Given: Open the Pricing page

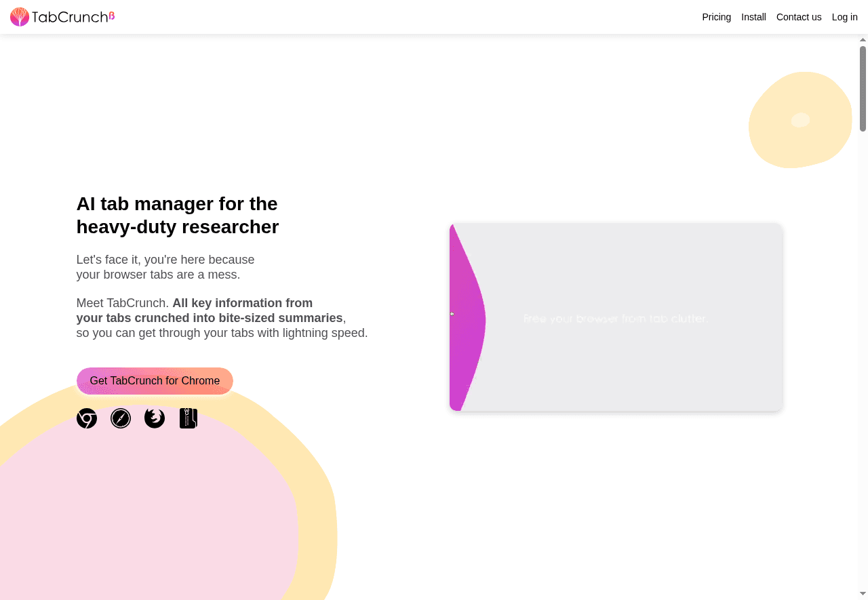Looking at the screenshot, I should (716, 17).
